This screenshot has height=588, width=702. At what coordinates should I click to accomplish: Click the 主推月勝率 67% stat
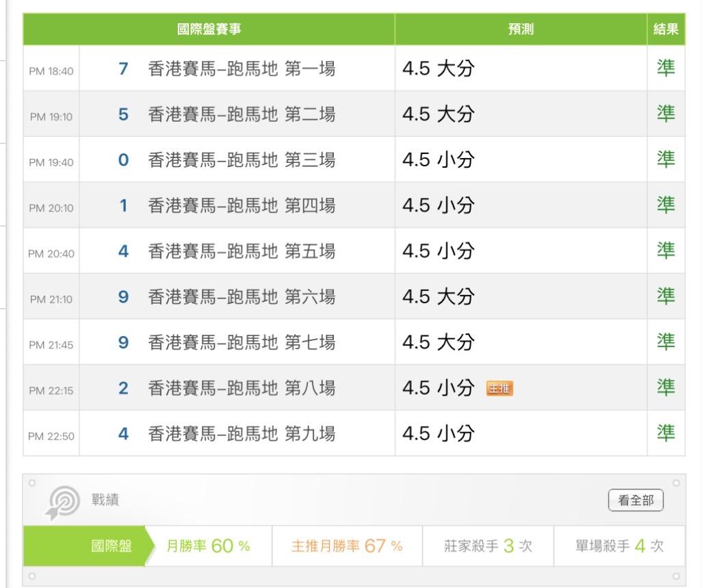tap(347, 546)
